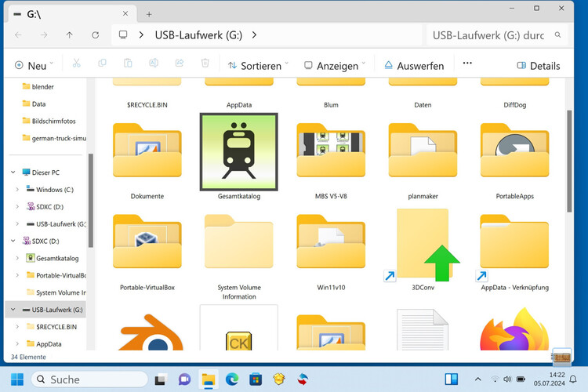Open the Anzeigen dropdown menu
588x392 pixels.
[x=335, y=66]
